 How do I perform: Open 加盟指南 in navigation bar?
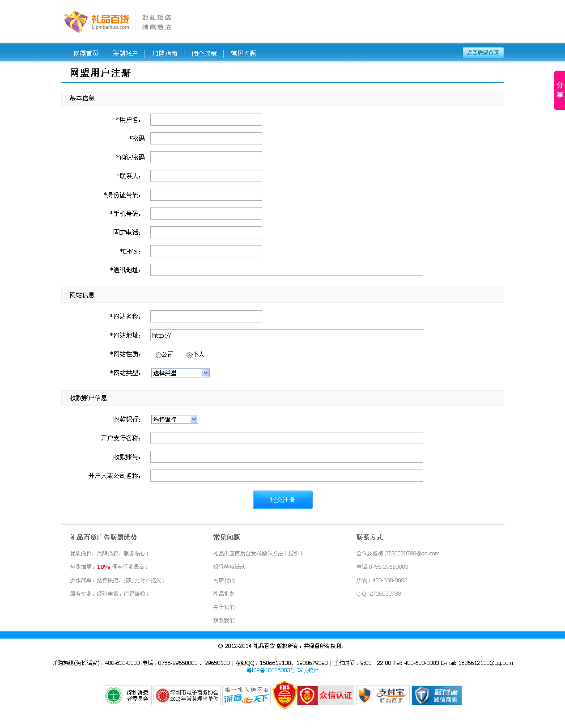pos(165,54)
